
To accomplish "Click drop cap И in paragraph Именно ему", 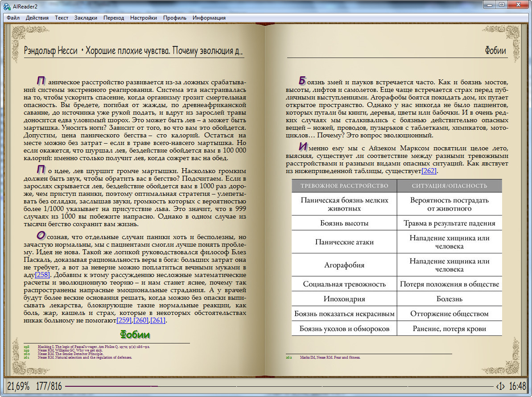I will 303,147.
